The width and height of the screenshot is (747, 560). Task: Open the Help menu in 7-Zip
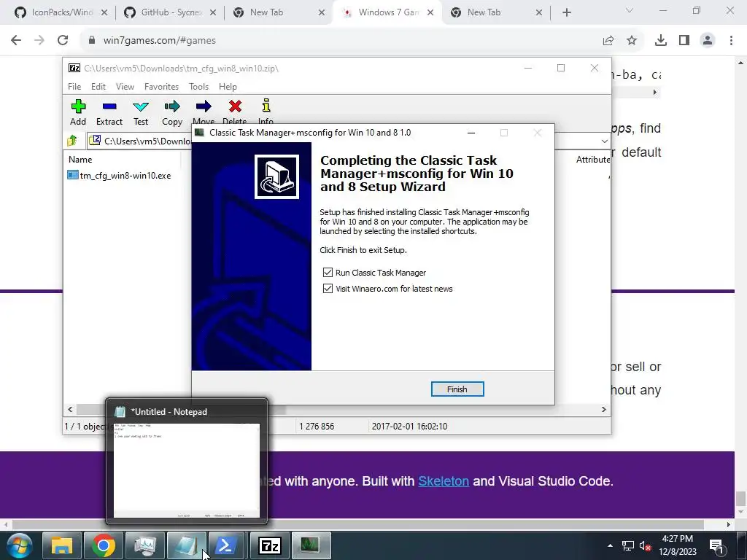pyautogui.click(x=228, y=87)
